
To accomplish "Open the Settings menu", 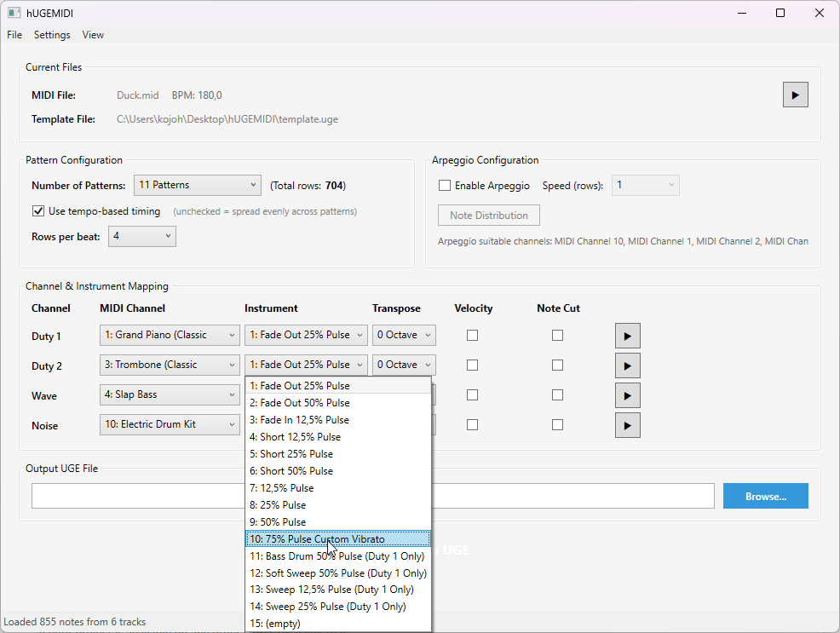I will (x=52, y=35).
